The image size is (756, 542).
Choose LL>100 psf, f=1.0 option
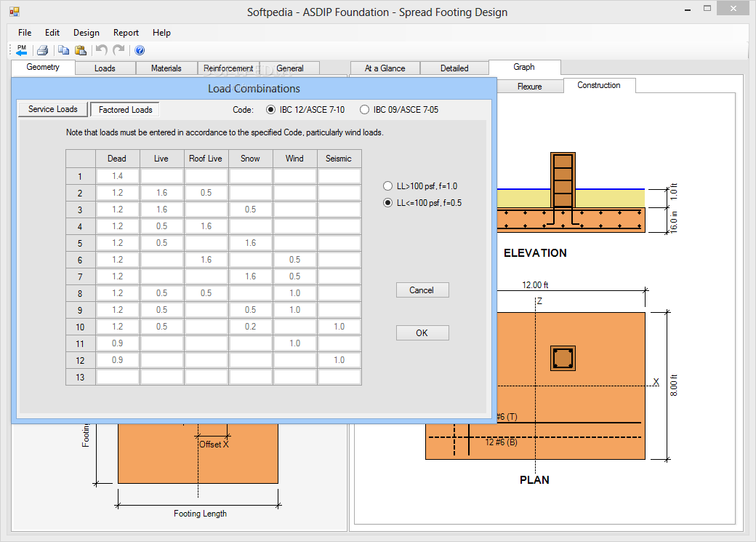[420, 186]
